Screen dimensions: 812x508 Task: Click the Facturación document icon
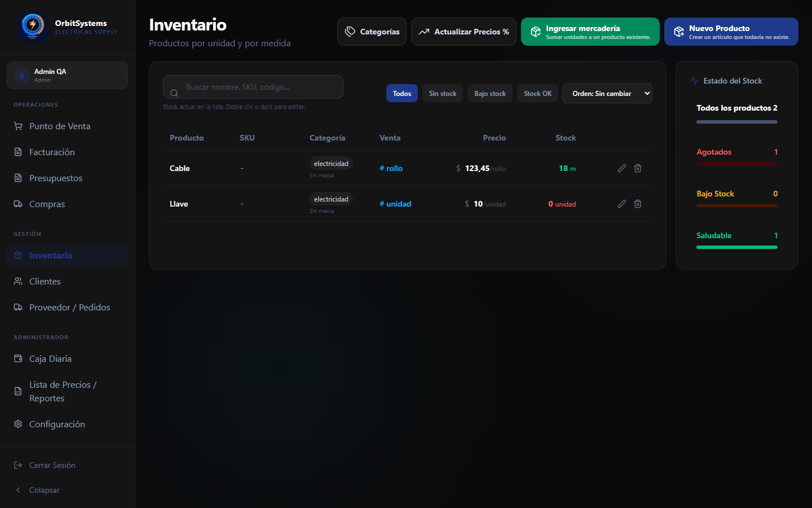point(18,152)
